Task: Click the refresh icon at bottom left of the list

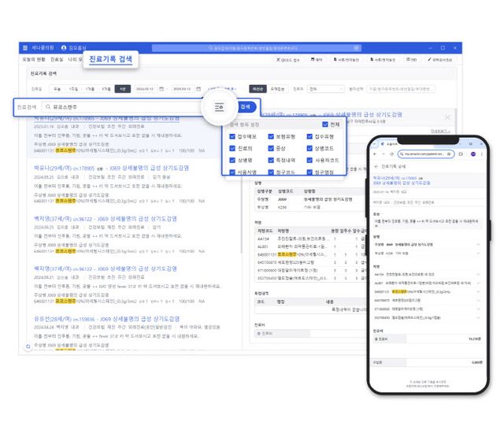Action: pos(28,345)
